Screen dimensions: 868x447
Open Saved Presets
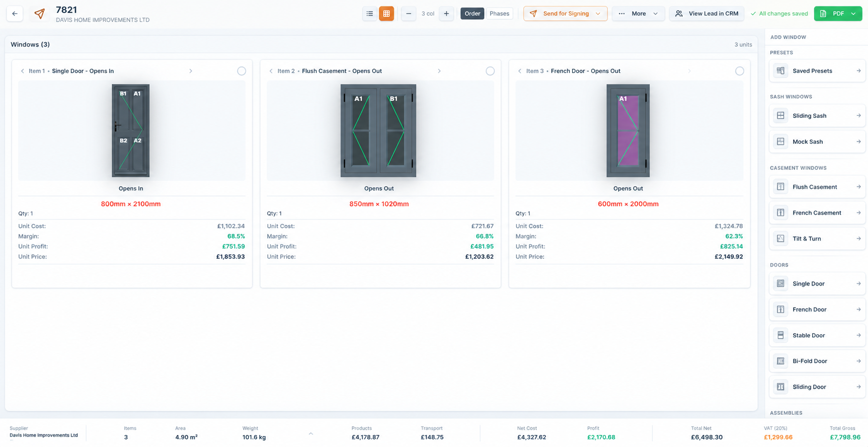coord(817,71)
